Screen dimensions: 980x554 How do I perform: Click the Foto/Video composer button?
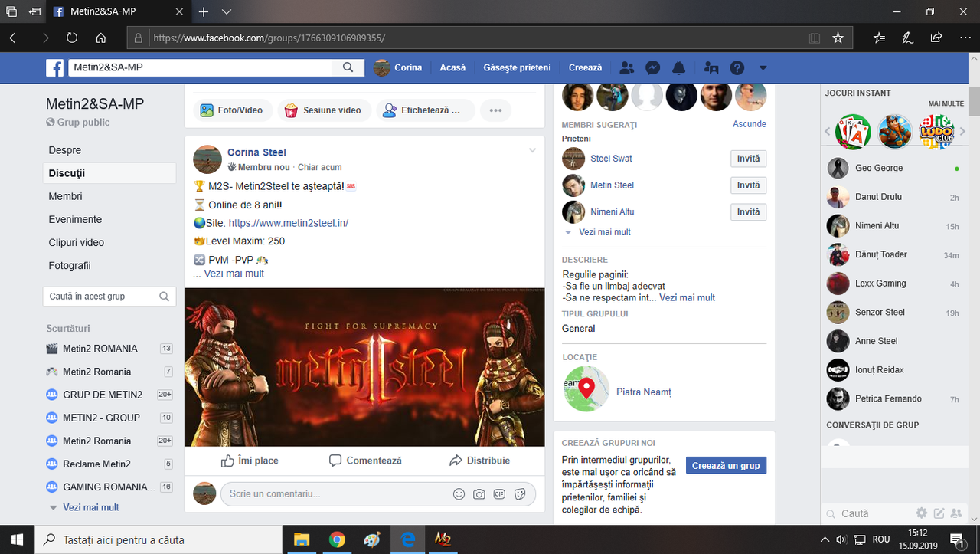coord(231,110)
